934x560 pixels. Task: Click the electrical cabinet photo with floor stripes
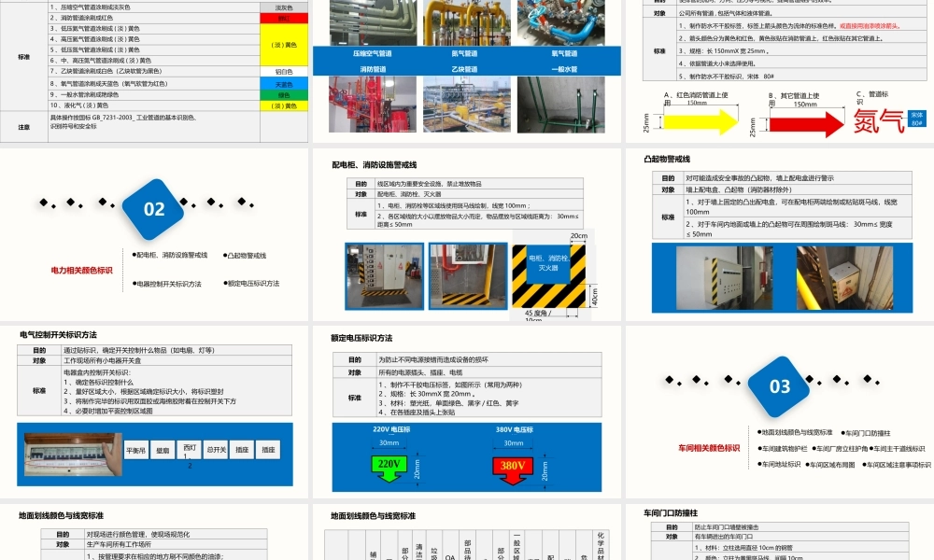pyautogui.click(x=385, y=276)
